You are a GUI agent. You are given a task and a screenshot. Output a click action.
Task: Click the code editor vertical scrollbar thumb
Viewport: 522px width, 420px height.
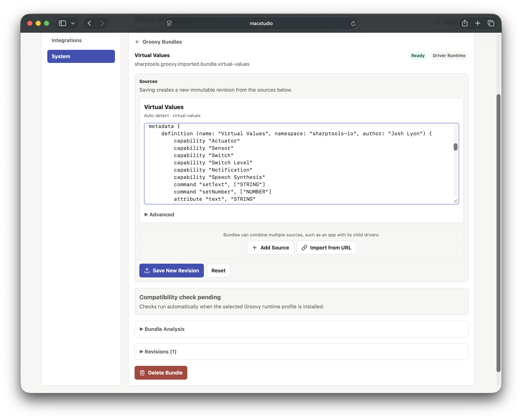pos(455,147)
